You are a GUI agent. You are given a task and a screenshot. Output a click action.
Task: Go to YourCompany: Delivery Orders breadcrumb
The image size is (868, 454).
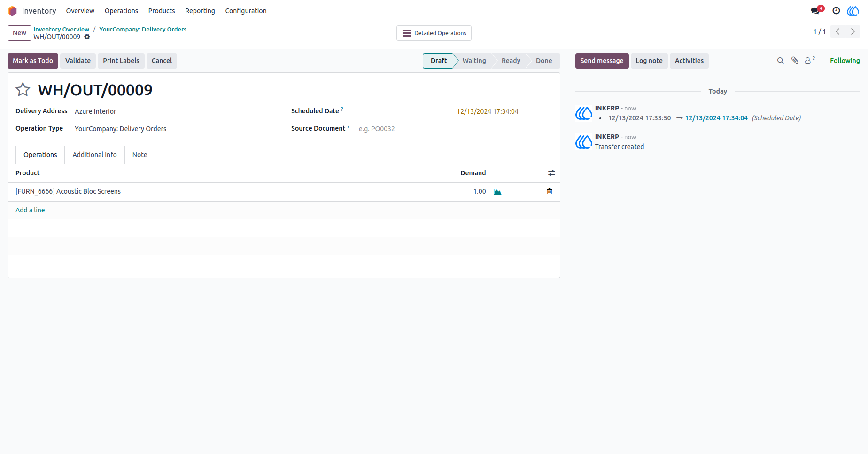click(143, 29)
